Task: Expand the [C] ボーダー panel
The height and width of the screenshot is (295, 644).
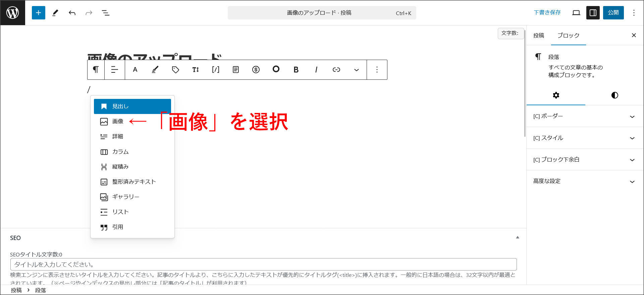Action: [x=584, y=116]
